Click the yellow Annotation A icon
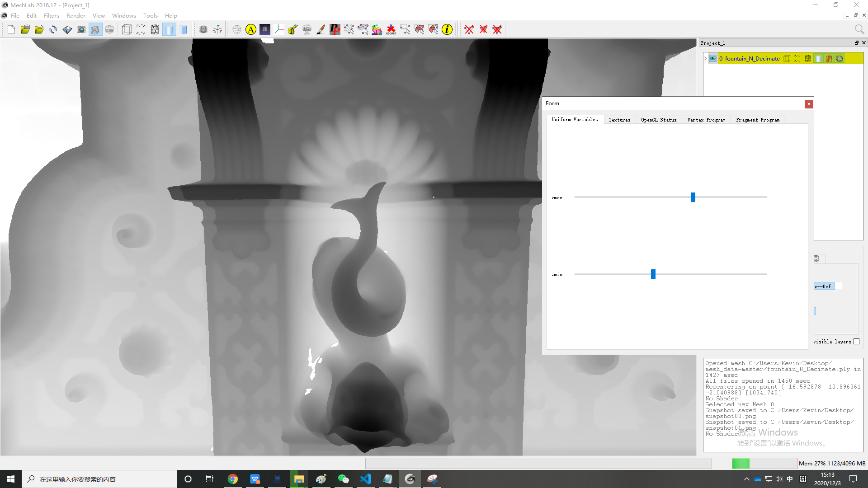 tap(251, 30)
